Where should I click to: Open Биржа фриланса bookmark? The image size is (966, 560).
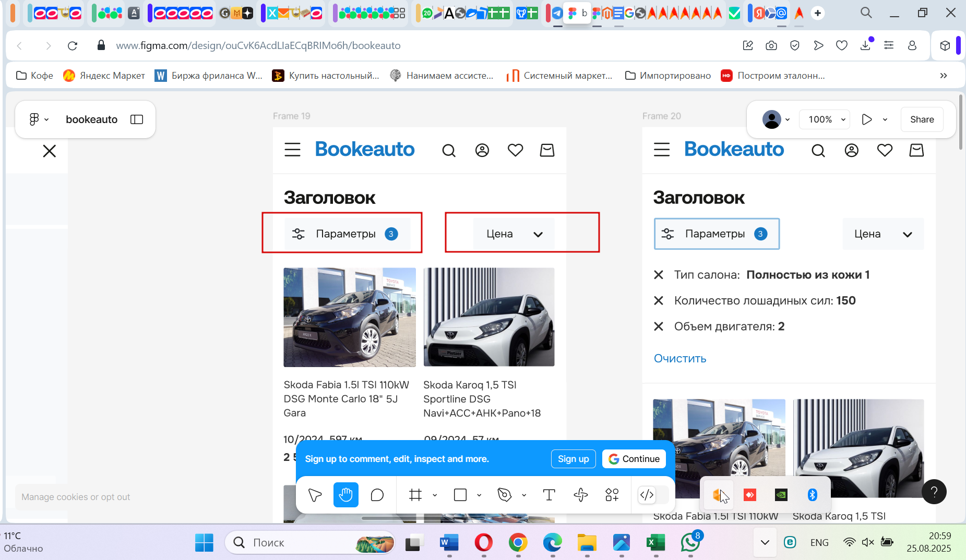pyautogui.click(x=209, y=76)
